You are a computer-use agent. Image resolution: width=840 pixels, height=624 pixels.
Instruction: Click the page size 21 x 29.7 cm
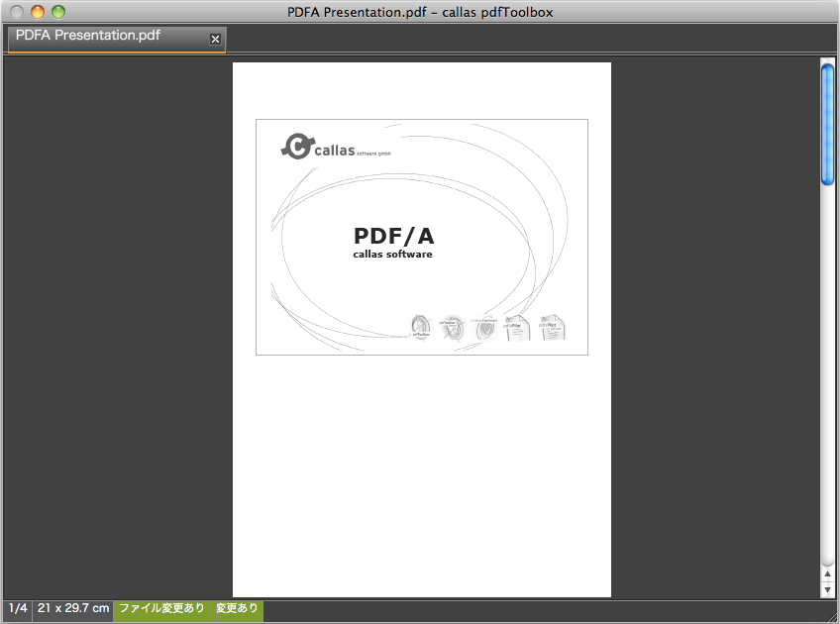pyautogui.click(x=73, y=609)
